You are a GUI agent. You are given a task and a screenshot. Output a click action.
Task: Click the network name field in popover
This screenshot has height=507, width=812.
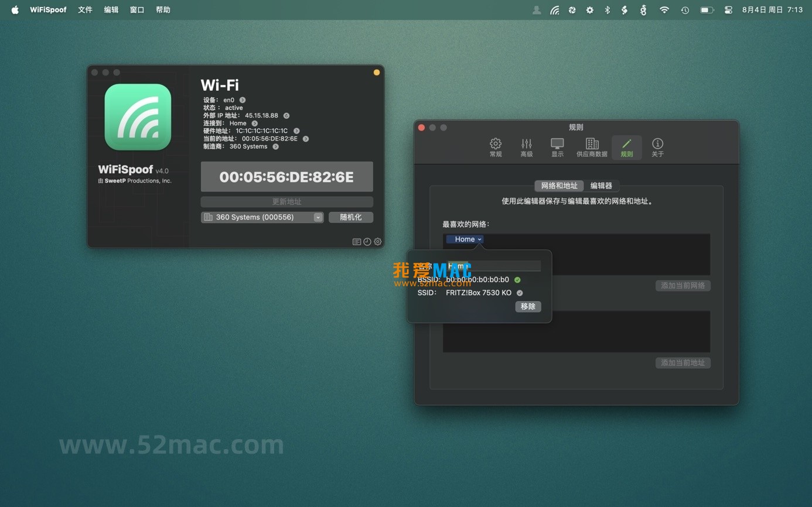click(493, 266)
